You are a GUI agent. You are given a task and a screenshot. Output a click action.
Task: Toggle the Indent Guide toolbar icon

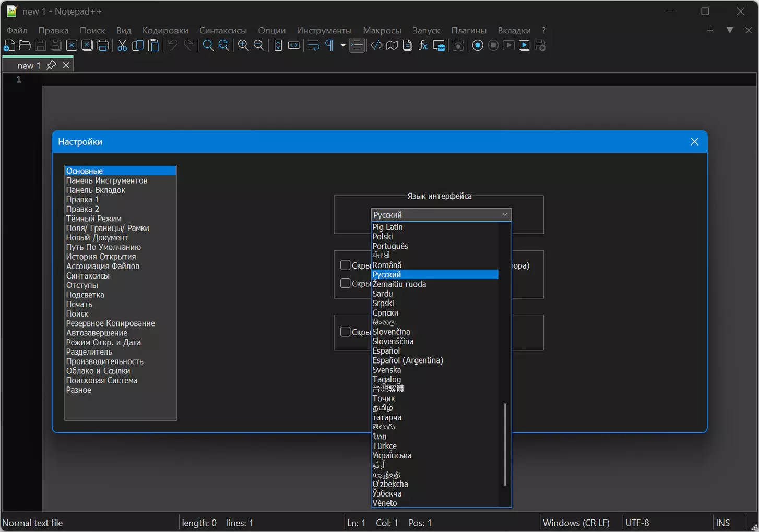pyautogui.click(x=357, y=45)
